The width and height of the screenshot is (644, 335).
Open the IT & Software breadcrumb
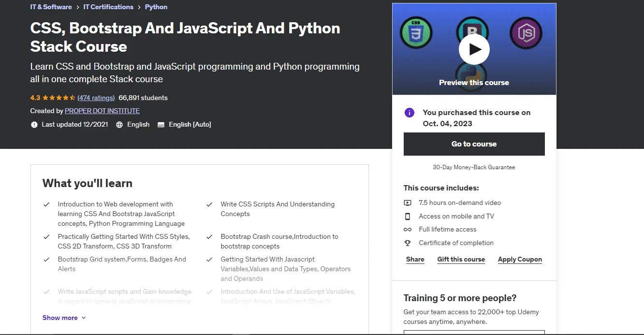(51, 7)
